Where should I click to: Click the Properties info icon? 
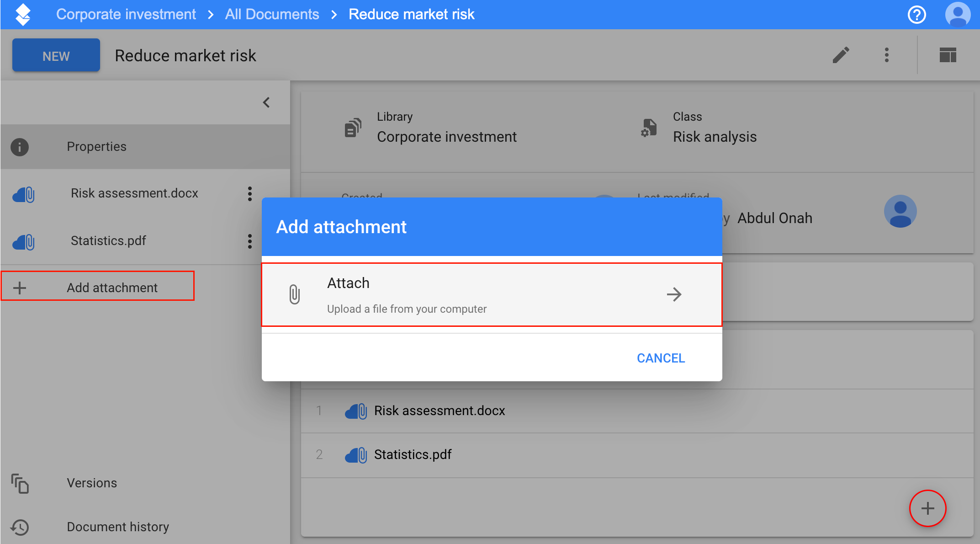tap(20, 147)
